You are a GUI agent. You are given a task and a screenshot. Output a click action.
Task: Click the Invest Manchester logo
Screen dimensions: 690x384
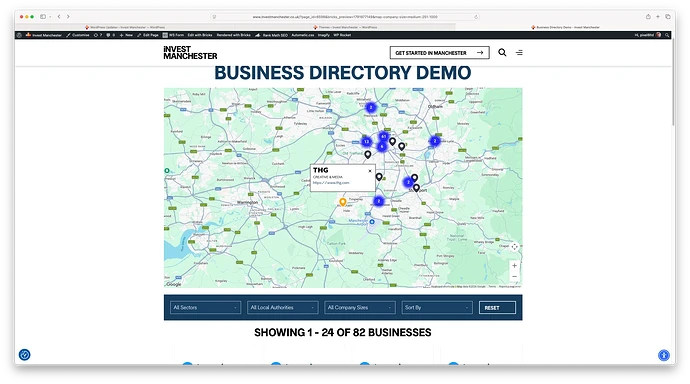click(190, 53)
